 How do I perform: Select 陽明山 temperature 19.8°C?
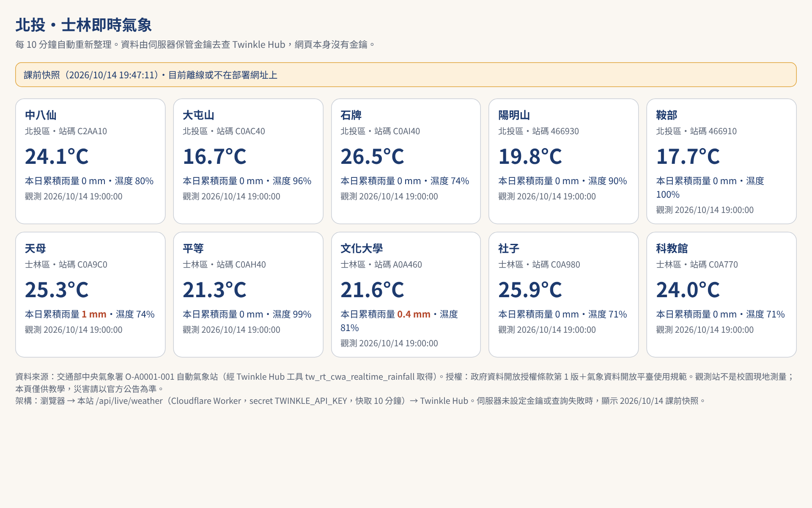(x=530, y=156)
